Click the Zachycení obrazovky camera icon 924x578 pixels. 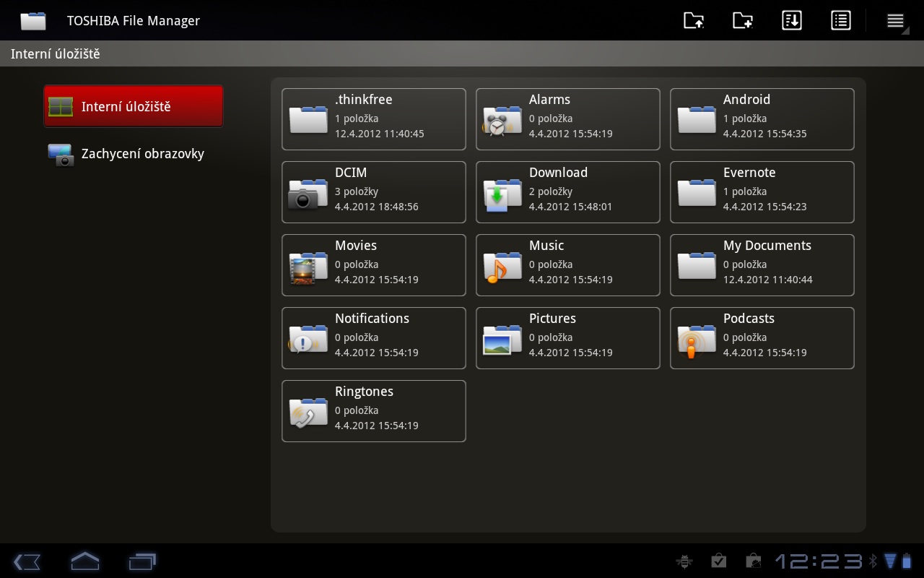coord(61,155)
